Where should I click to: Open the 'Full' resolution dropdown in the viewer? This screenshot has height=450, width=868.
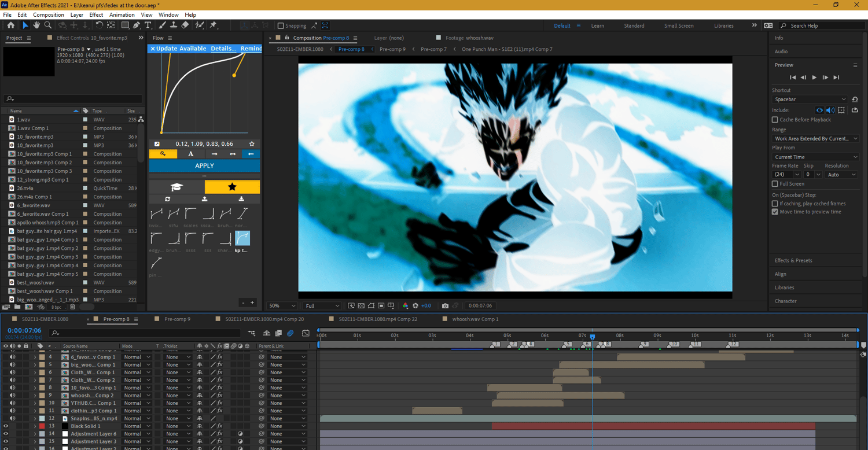coord(322,305)
